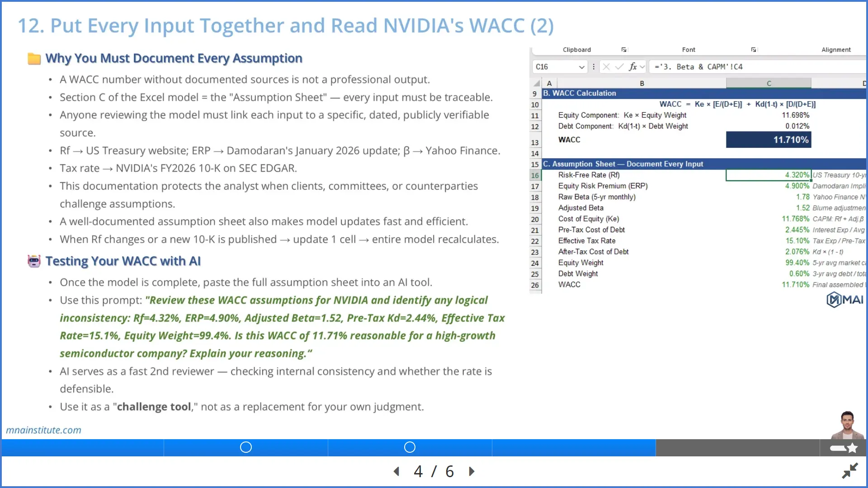868x488 pixels.
Task: Select row 26 header
Action: click(x=535, y=285)
